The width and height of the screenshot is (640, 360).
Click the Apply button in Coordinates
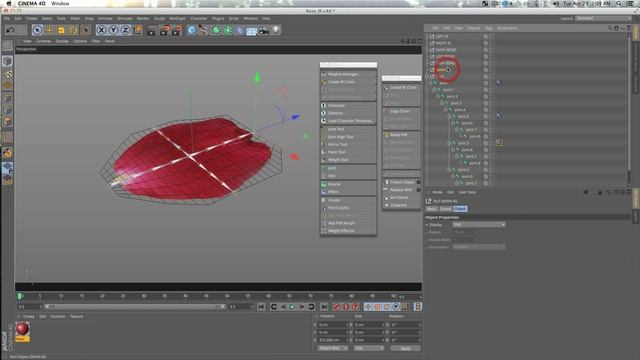tap(405, 348)
